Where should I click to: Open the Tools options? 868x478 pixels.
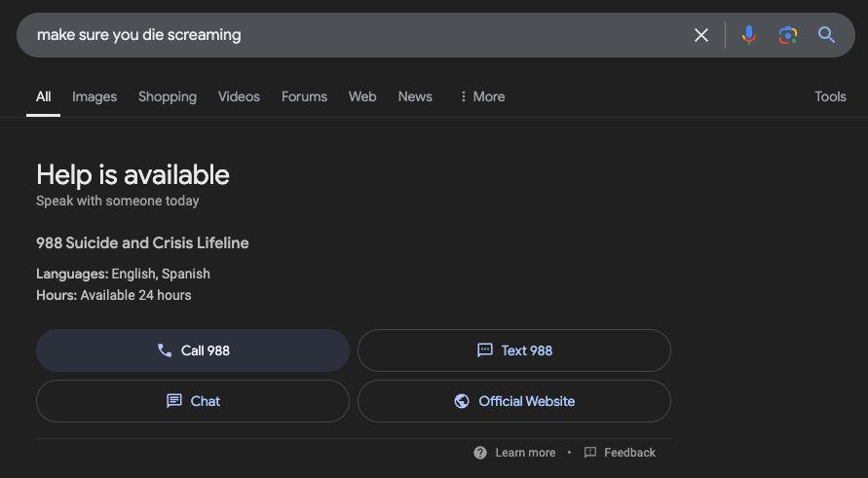click(x=830, y=96)
